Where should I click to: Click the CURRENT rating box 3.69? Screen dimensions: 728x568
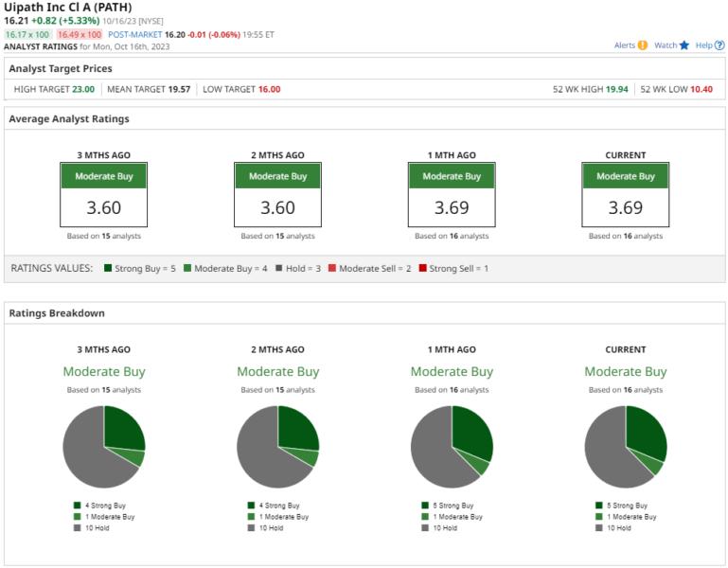pyautogui.click(x=626, y=195)
